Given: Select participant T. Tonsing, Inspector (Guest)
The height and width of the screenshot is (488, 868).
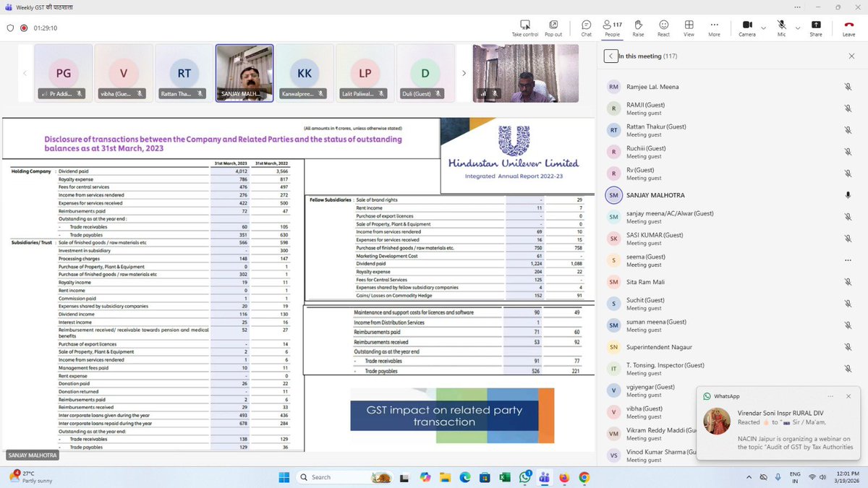Looking at the screenshot, I should coord(731,369).
